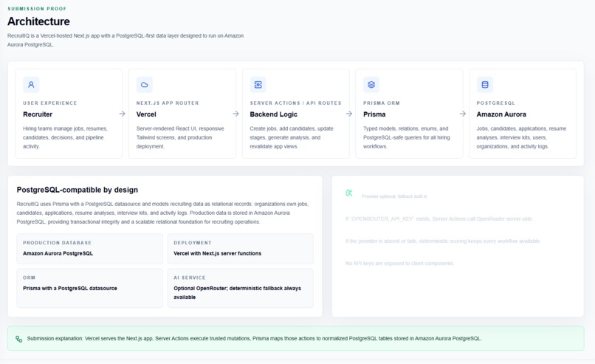This screenshot has width=595, height=364.
Task: Click the Submission explanation sentence
Action: tap(254, 339)
